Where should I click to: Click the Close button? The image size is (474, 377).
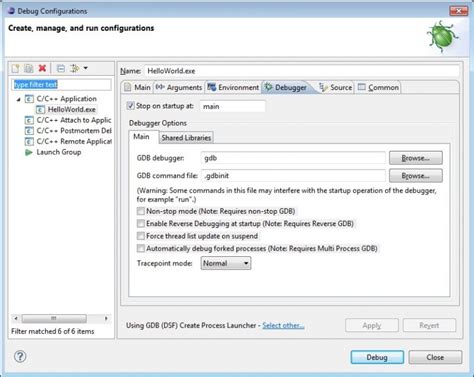pos(435,357)
